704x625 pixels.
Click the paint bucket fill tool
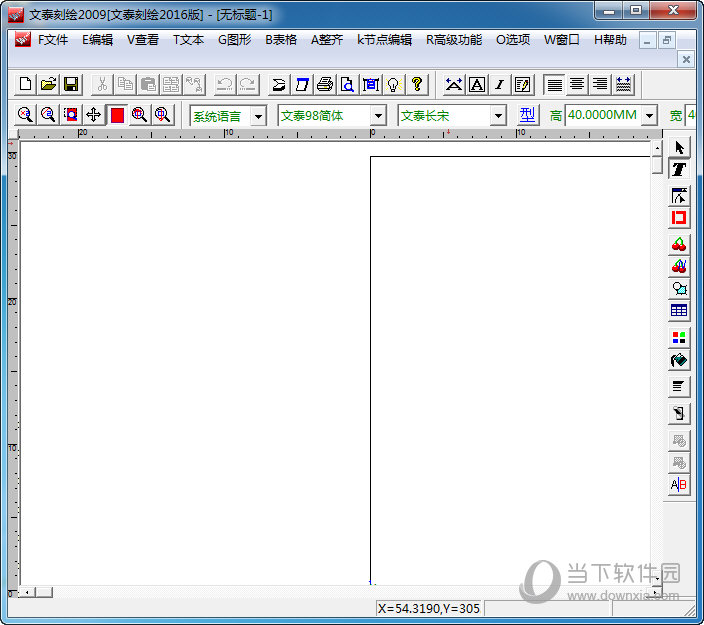coord(680,360)
